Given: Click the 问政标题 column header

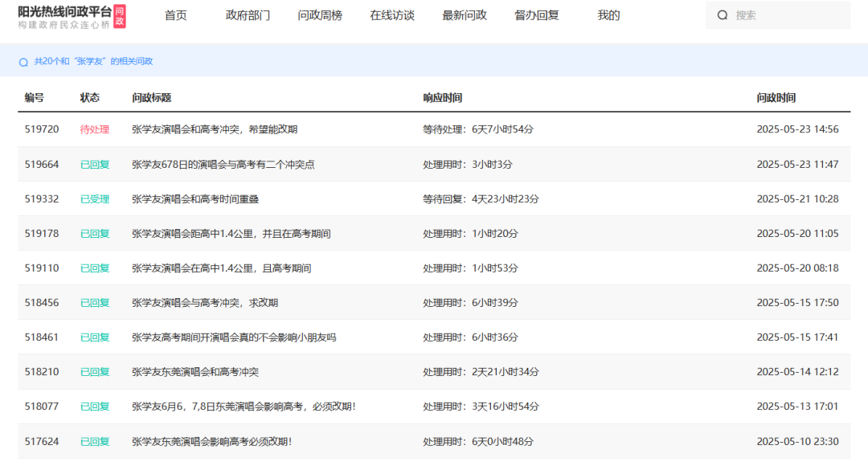Looking at the screenshot, I should (x=152, y=98).
